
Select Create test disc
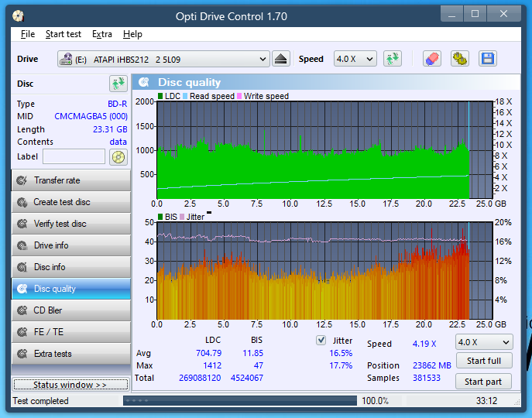coord(71,202)
